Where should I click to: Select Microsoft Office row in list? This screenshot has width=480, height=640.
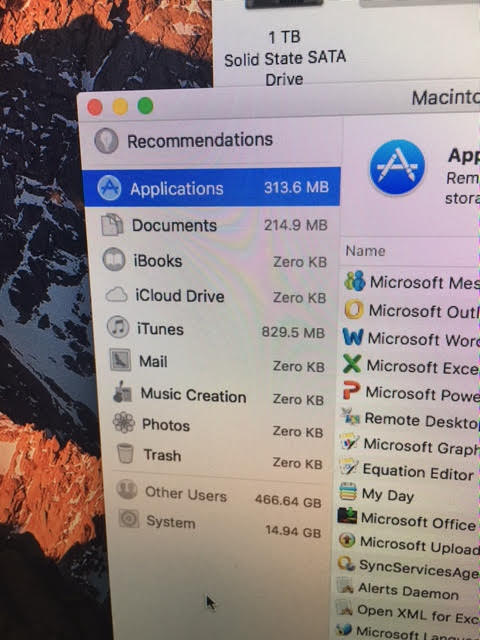point(407,520)
